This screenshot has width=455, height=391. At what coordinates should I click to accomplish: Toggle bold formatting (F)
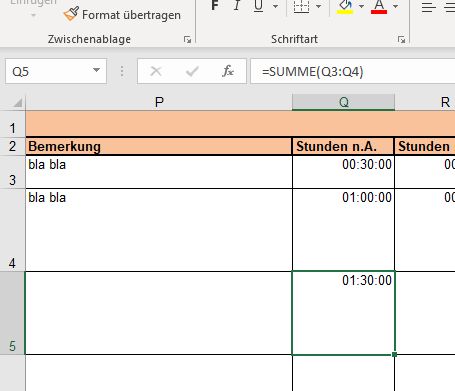(215, 6)
